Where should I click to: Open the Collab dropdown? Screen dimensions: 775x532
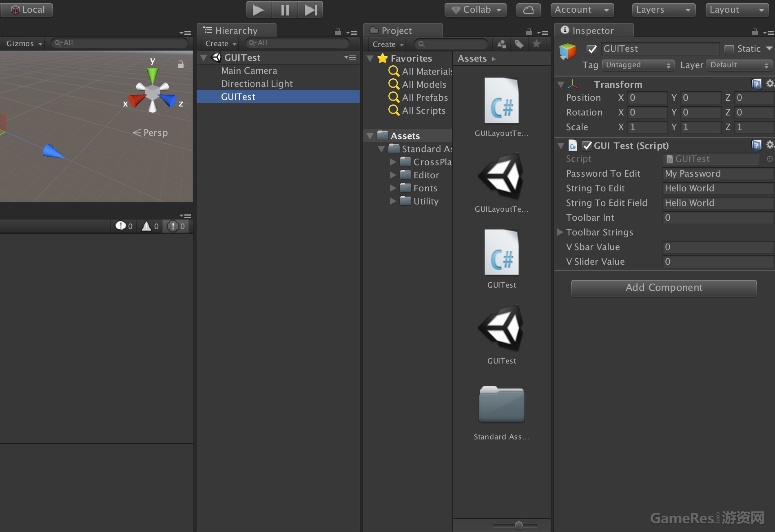tap(476, 10)
